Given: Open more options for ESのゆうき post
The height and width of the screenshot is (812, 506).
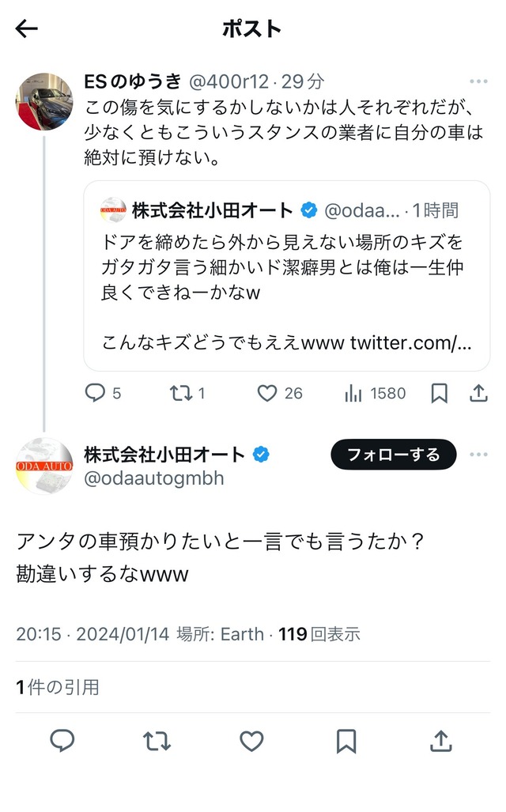Looking at the screenshot, I should coord(478,81).
